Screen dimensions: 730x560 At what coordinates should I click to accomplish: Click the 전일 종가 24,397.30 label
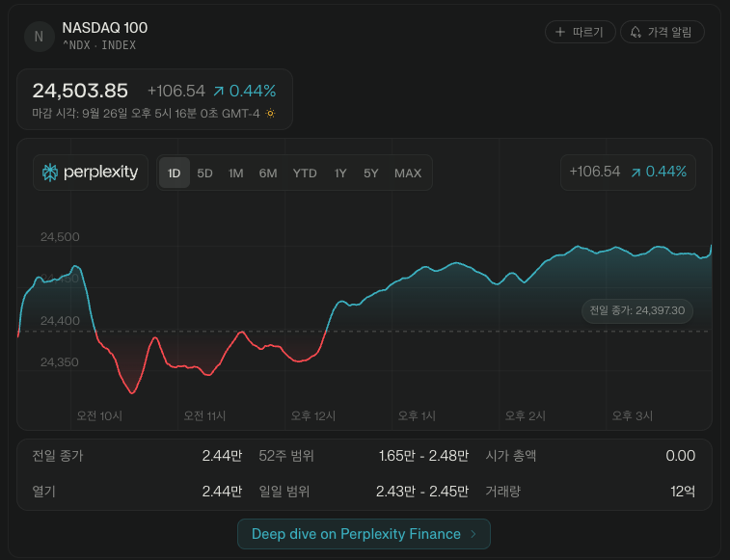click(636, 310)
